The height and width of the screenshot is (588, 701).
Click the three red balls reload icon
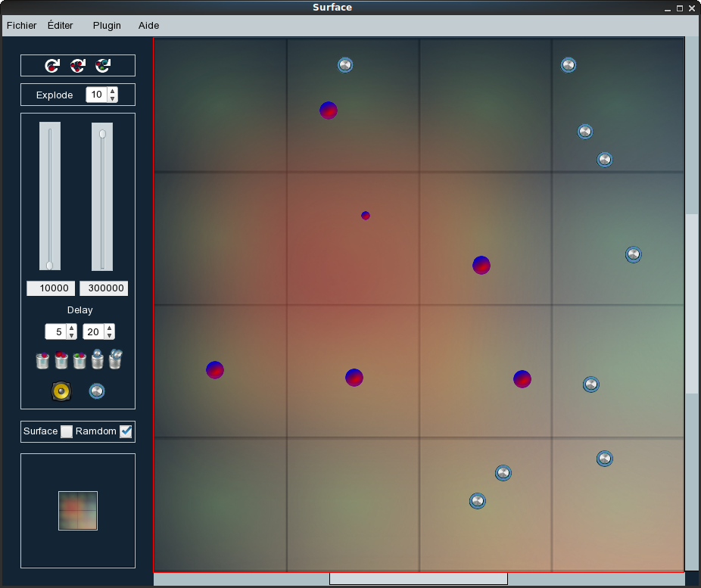pyautogui.click(x=78, y=66)
